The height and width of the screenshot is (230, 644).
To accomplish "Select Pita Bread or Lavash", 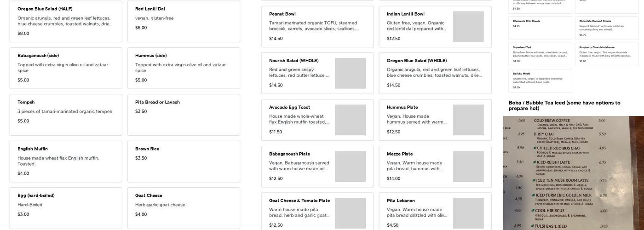I will click(x=184, y=115).
